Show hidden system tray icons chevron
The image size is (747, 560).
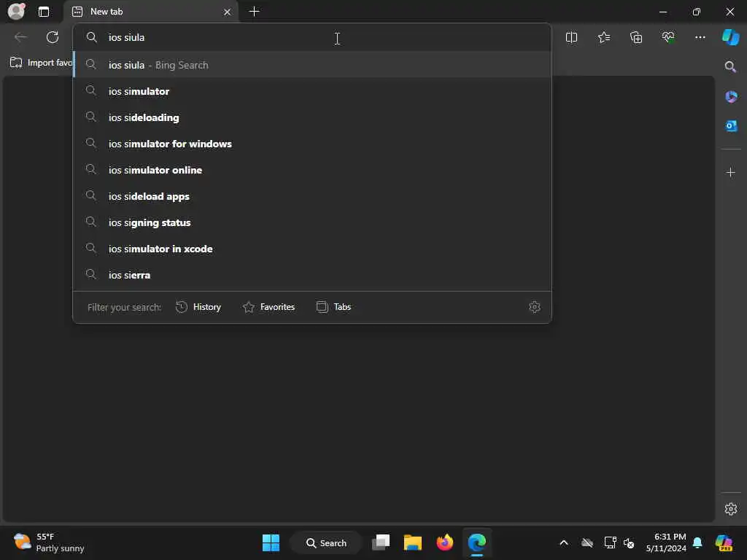[x=564, y=542]
